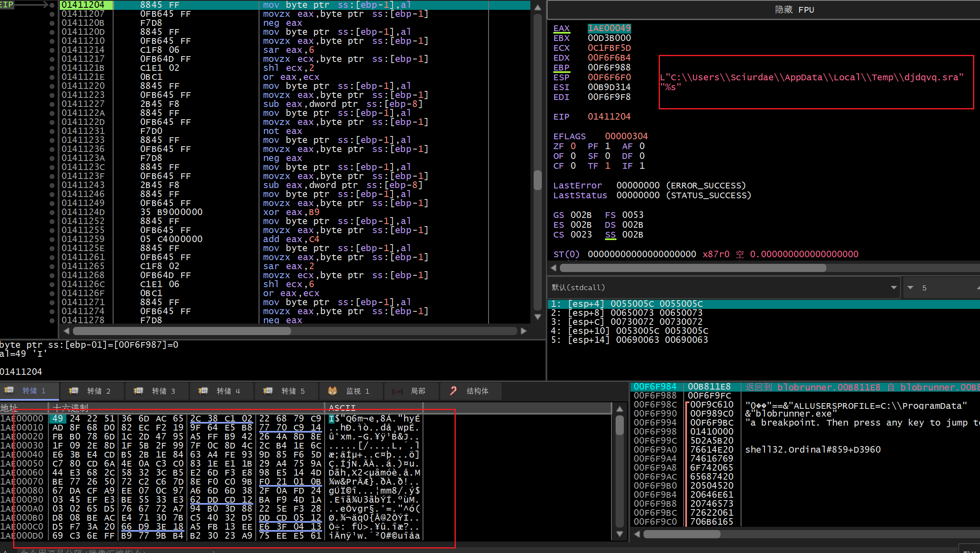Toggle breakpoint dot at address 01411259
The width and height of the screenshot is (980, 553).
click(x=52, y=239)
